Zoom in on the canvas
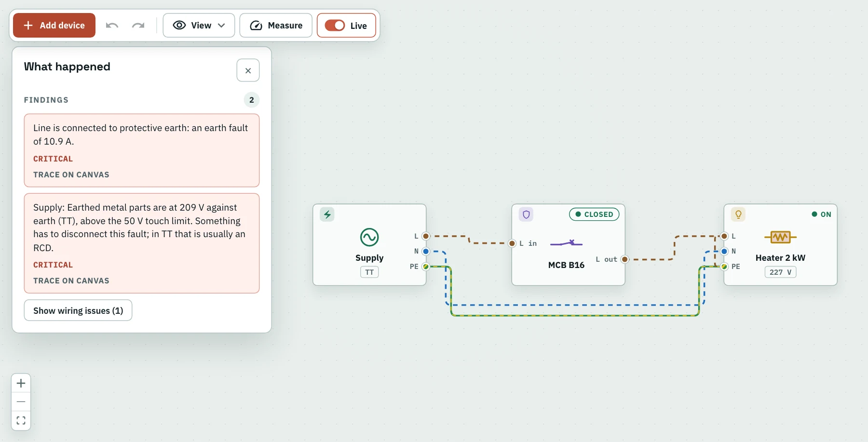The width and height of the screenshot is (868, 442). pos(21,383)
